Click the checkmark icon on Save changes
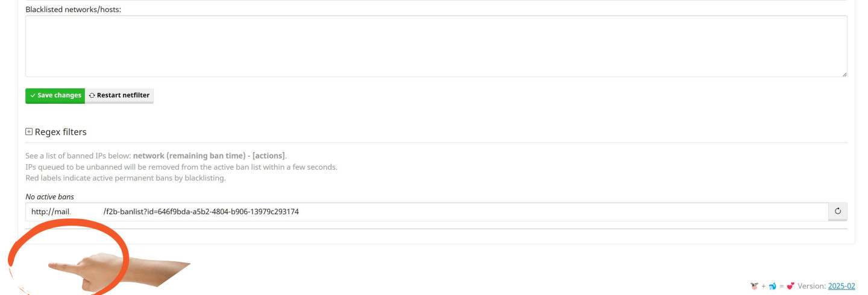This screenshot has width=868, height=295. click(x=33, y=95)
